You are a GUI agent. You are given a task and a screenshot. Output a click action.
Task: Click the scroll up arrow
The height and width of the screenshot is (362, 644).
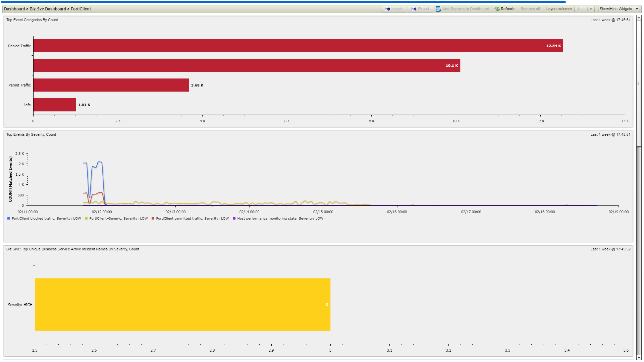point(639,18)
